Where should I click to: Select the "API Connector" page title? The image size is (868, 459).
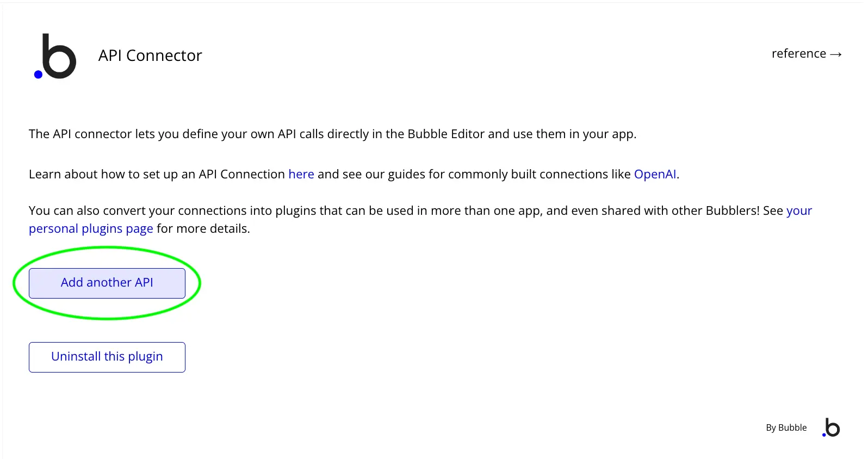point(150,55)
